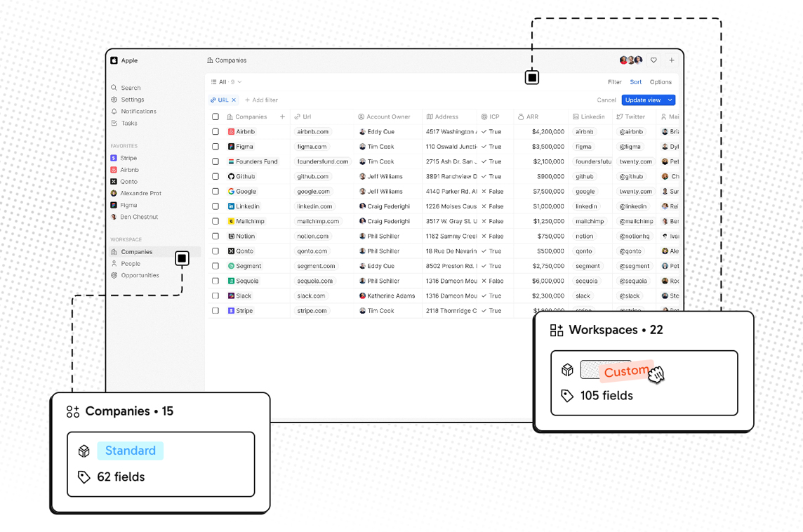Click the Mailchimp company logo in table
This screenshot has height=532, width=803.
click(231, 221)
